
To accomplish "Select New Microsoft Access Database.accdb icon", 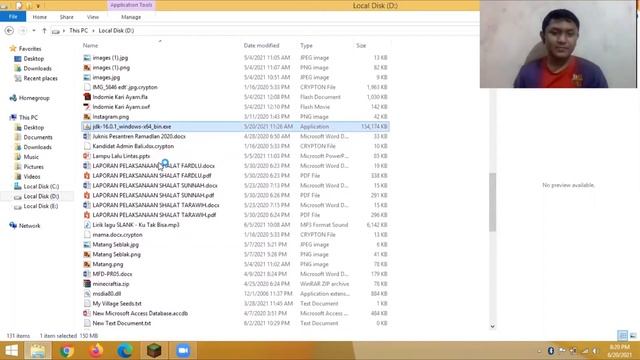I will [87, 313].
